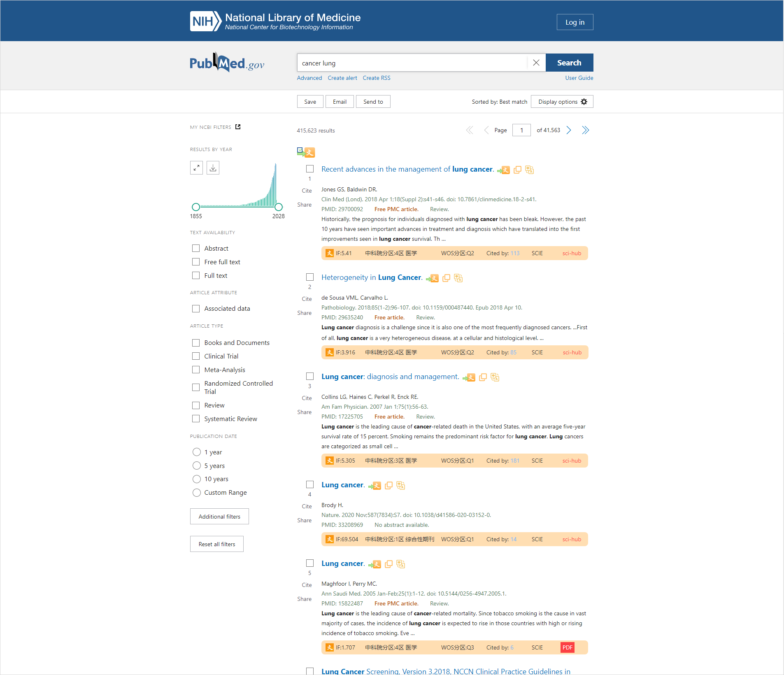Click the page number input field
Image resolution: width=784 pixels, height=675 pixels.
(521, 130)
